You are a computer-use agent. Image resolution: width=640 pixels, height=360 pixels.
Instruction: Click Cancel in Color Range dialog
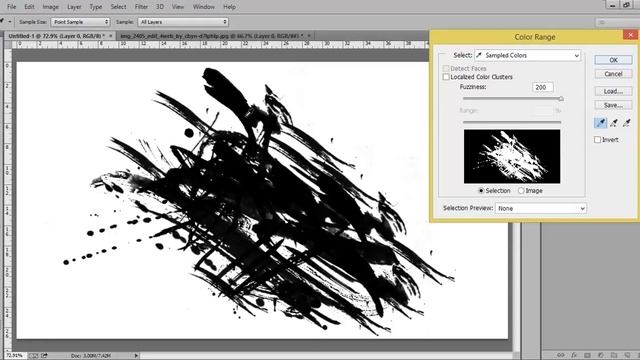pos(613,74)
